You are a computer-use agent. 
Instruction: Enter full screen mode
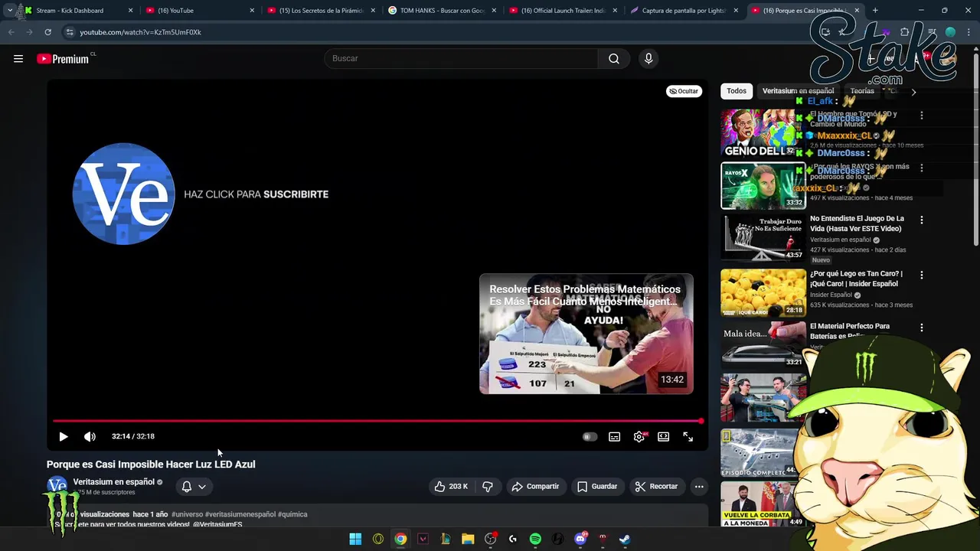[x=688, y=437]
